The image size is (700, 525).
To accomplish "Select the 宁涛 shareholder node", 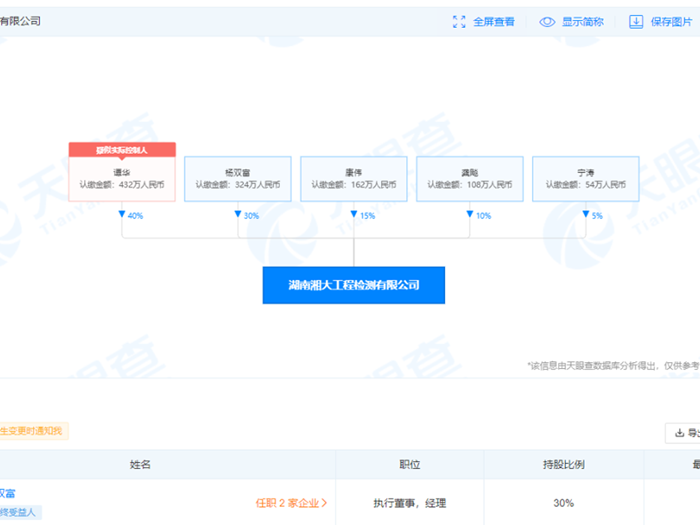I will point(586,179).
